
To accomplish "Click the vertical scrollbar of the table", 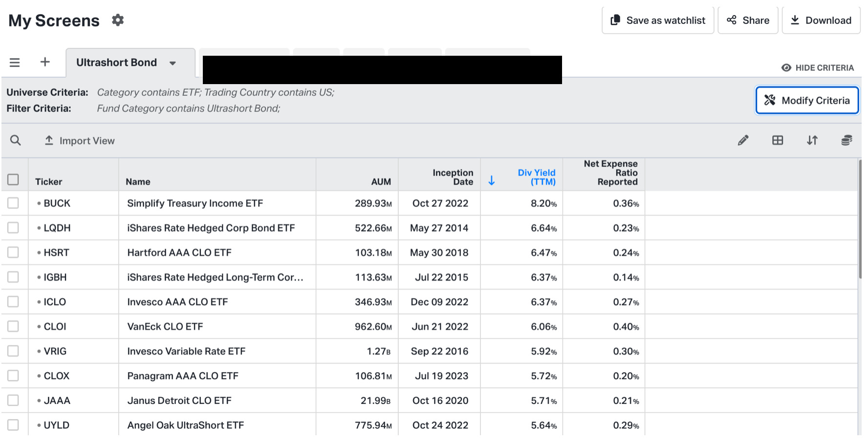I will 860,220.
